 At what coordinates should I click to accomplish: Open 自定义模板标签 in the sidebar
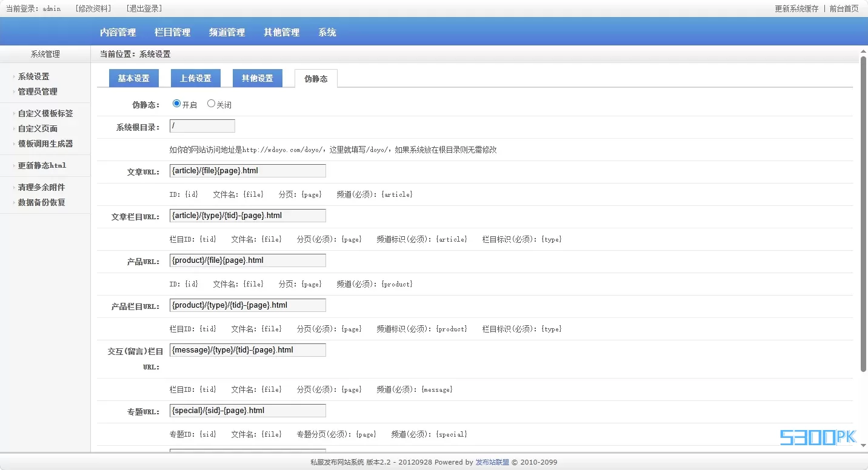click(45, 113)
